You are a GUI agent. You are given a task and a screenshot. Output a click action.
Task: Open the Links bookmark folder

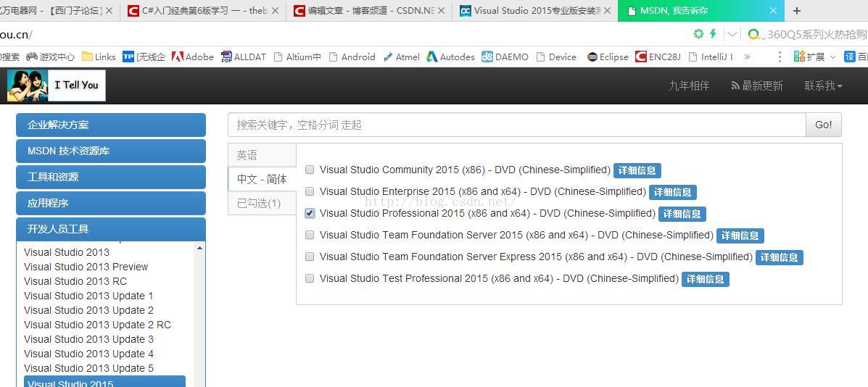coord(99,57)
